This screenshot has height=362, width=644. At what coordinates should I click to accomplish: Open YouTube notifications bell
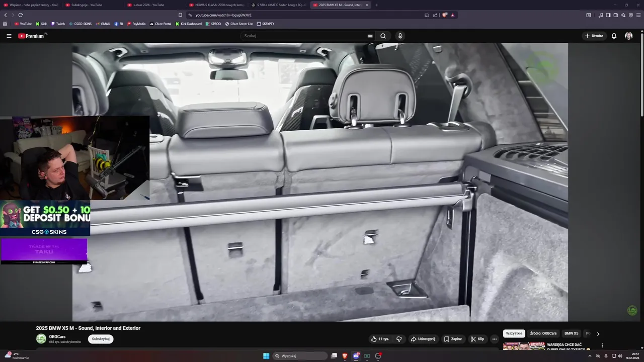614,36
